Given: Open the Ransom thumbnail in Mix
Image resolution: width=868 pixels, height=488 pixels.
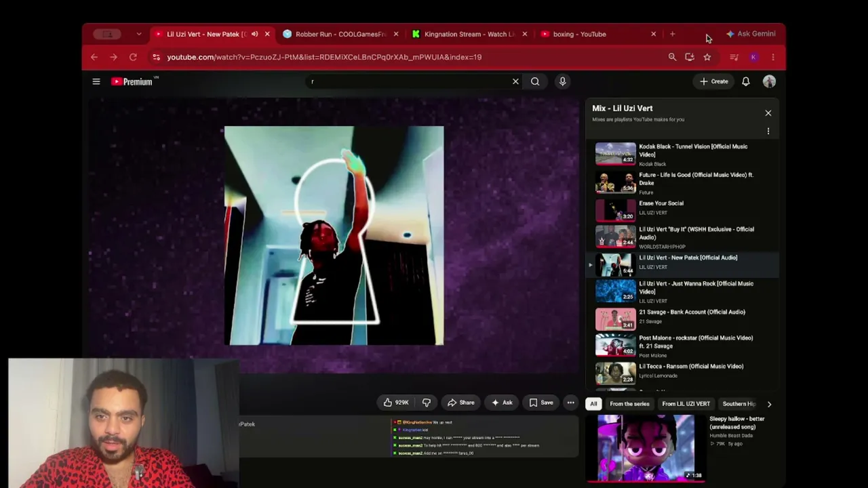Looking at the screenshot, I should [616, 372].
